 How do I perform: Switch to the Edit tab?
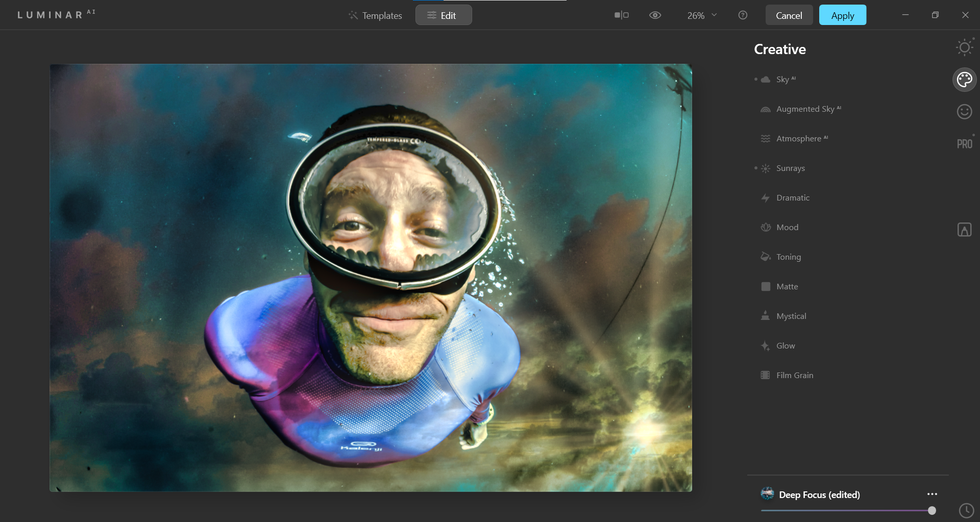click(x=443, y=15)
